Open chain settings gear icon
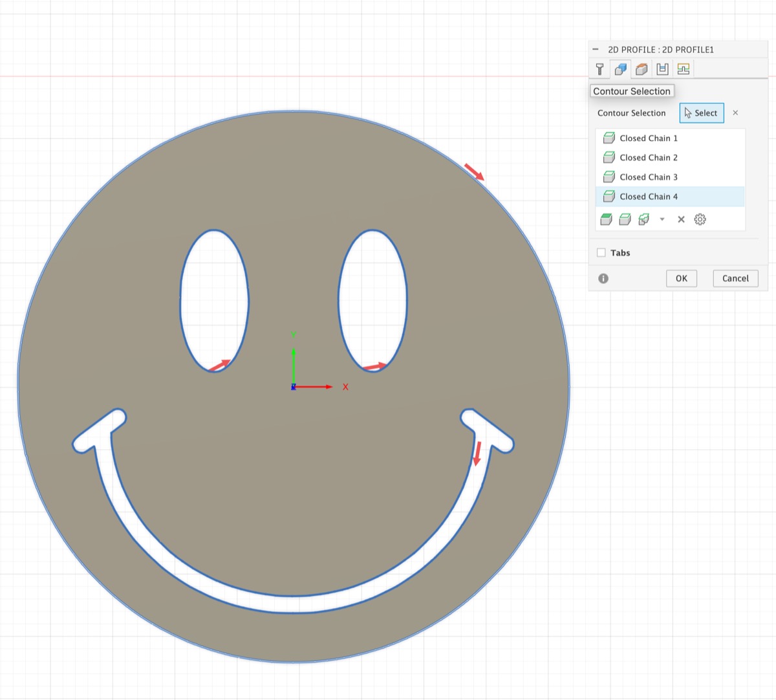 [700, 219]
